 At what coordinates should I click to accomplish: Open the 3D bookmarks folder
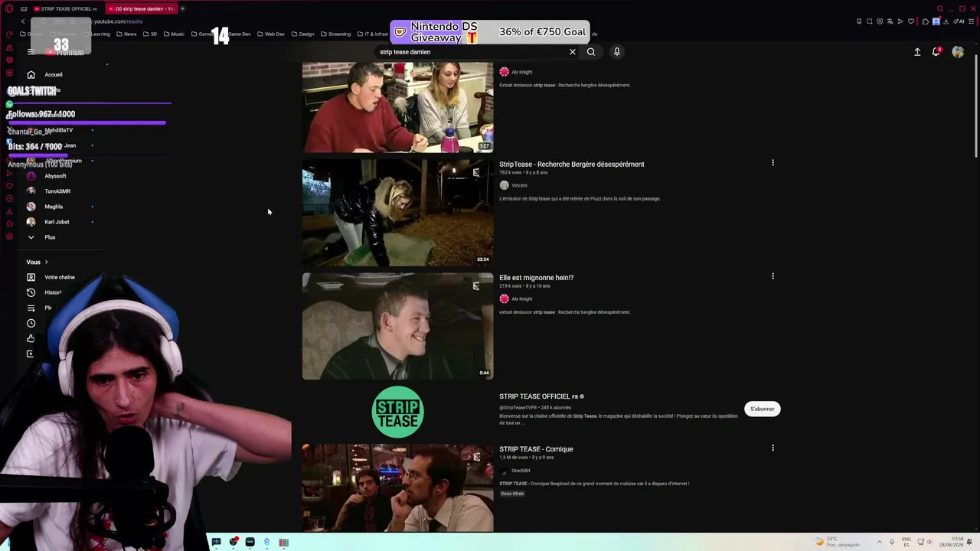[x=150, y=34]
